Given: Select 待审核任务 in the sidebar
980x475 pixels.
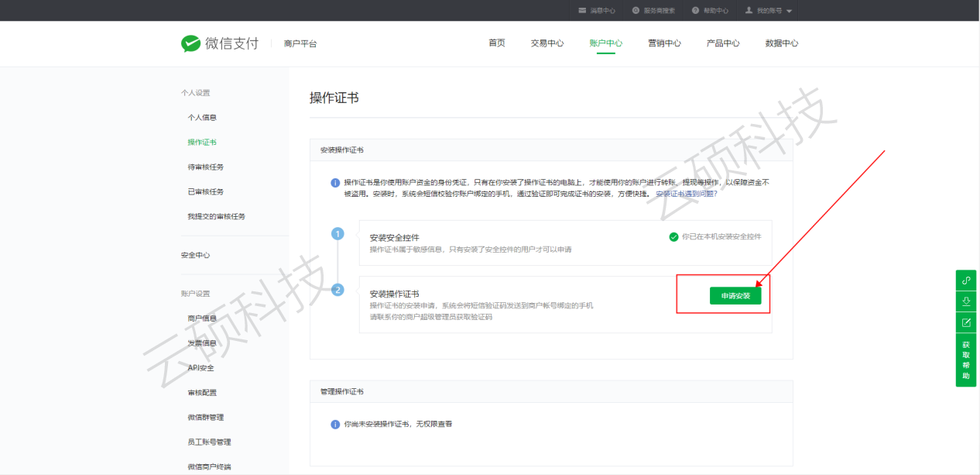Looking at the screenshot, I should pyautogui.click(x=205, y=167).
